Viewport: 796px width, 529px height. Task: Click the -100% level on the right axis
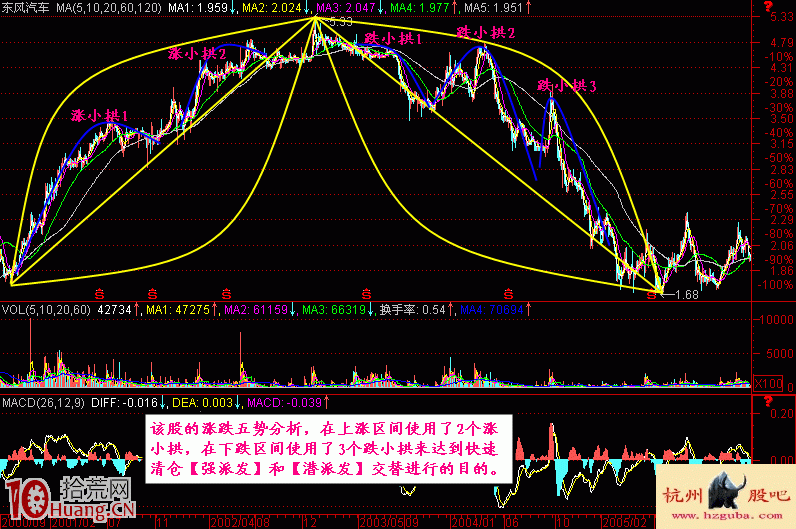coord(776,284)
